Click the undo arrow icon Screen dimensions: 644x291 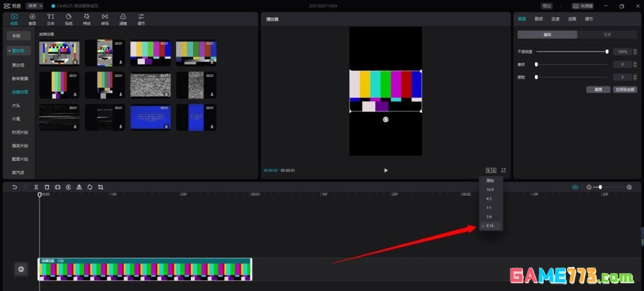[x=14, y=187]
